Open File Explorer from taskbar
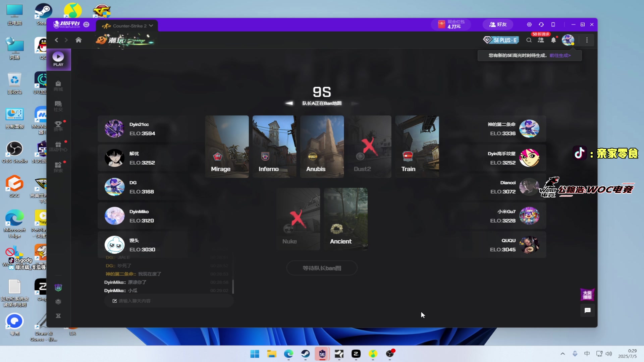The height and width of the screenshot is (362, 644). (x=272, y=354)
